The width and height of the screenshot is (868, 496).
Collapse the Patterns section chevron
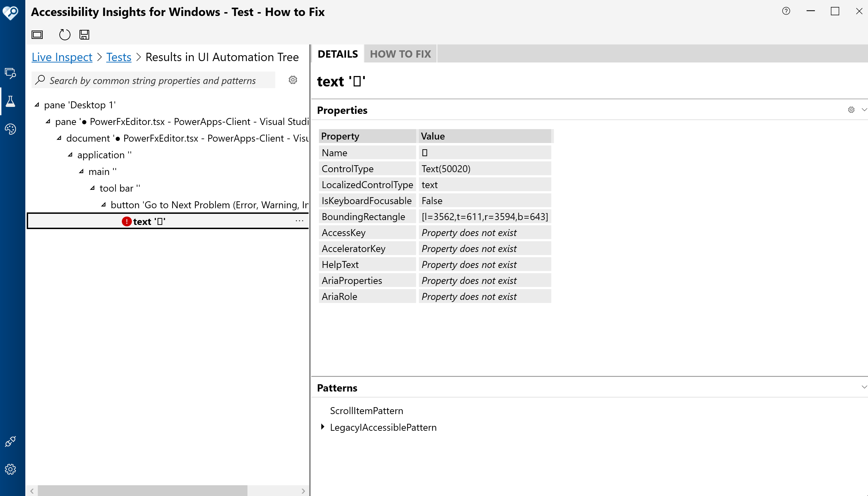coord(864,386)
